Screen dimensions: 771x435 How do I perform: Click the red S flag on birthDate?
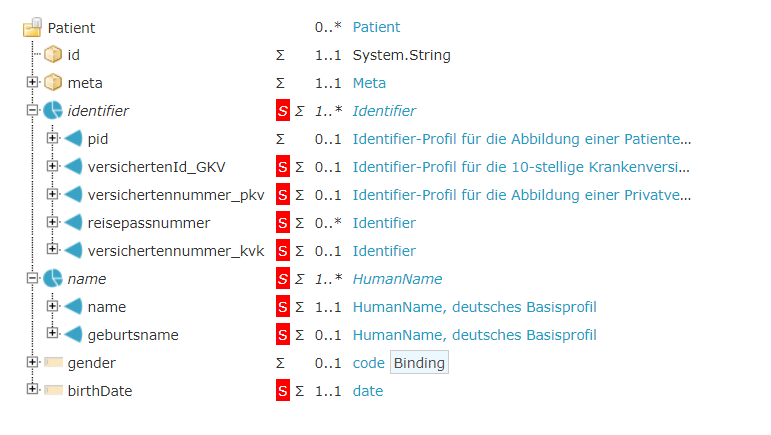[283, 391]
